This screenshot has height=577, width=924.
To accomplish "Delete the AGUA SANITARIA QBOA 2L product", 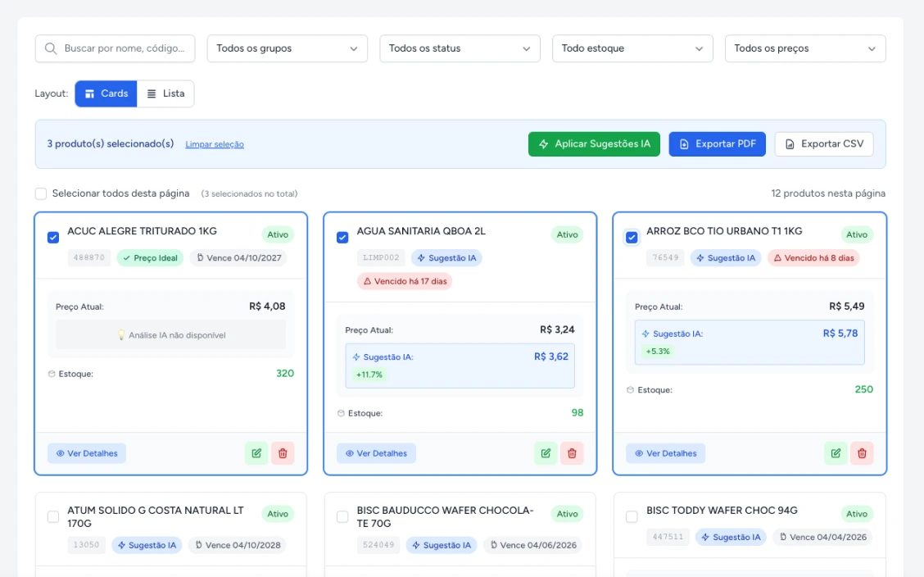I will 572,453.
